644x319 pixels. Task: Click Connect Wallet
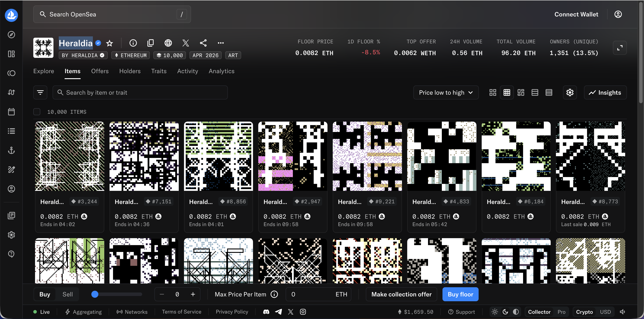[x=576, y=14]
